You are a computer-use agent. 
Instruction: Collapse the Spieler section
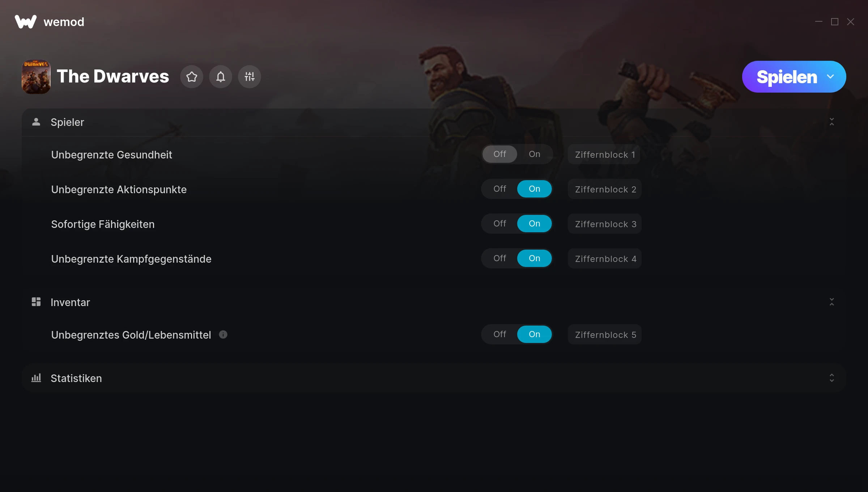[x=832, y=122]
